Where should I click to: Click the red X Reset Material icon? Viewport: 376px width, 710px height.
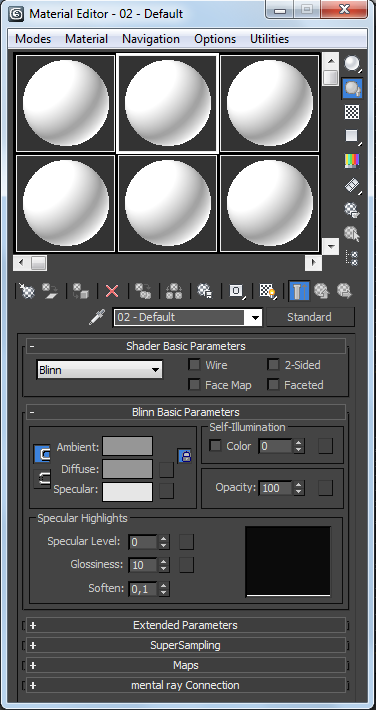point(112,291)
